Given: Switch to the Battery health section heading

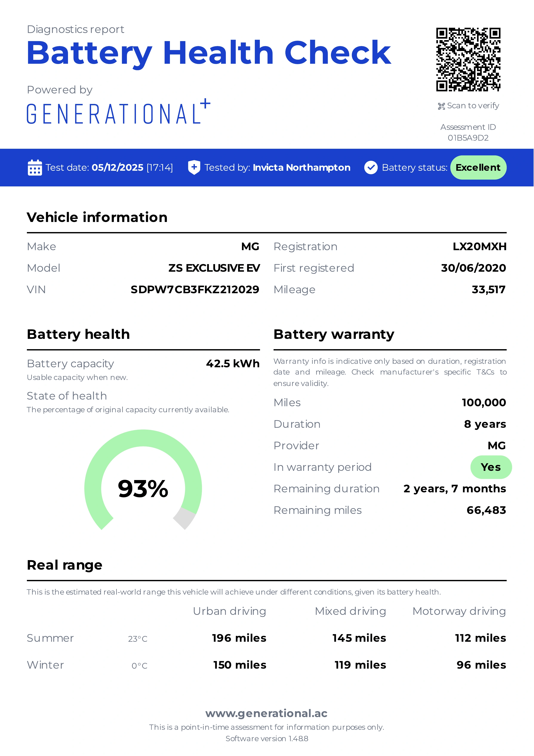Looking at the screenshot, I should [x=78, y=334].
